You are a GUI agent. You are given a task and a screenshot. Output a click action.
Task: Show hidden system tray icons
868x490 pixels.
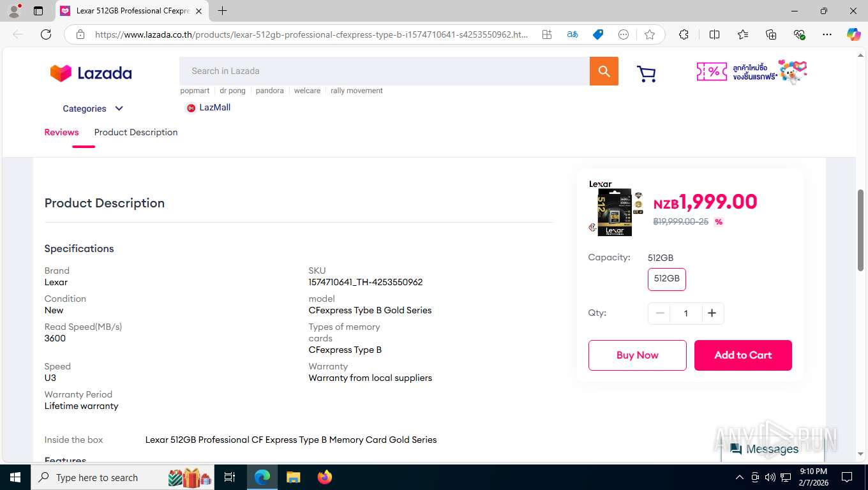coord(740,477)
